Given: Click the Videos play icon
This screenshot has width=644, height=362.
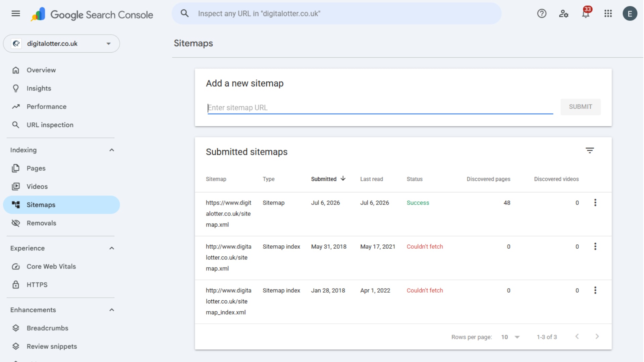Looking at the screenshot, I should pos(16,187).
